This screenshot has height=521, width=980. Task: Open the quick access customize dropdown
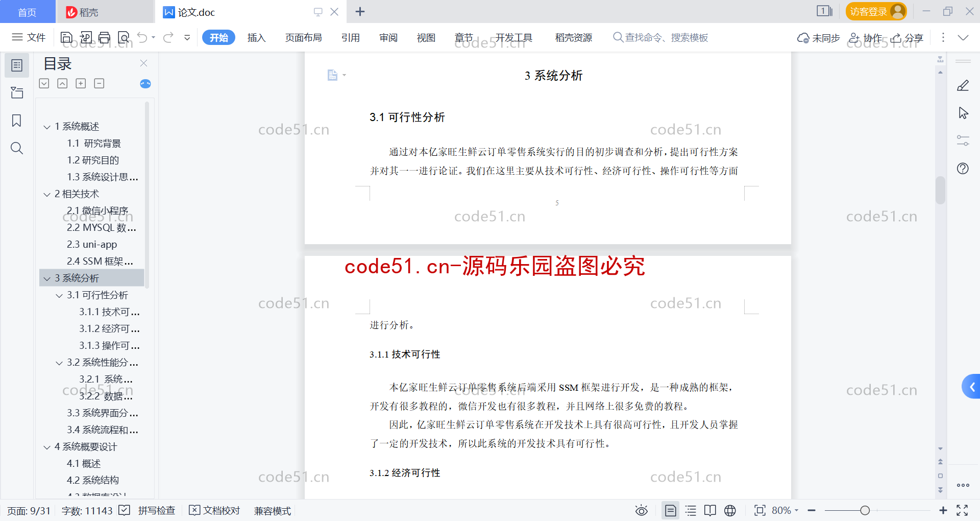click(x=187, y=37)
